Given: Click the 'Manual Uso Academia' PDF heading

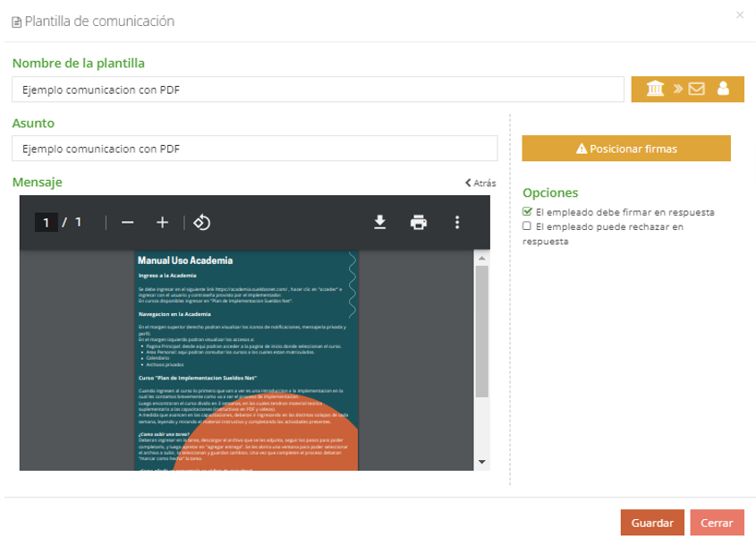Looking at the screenshot, I should (185, 260).
